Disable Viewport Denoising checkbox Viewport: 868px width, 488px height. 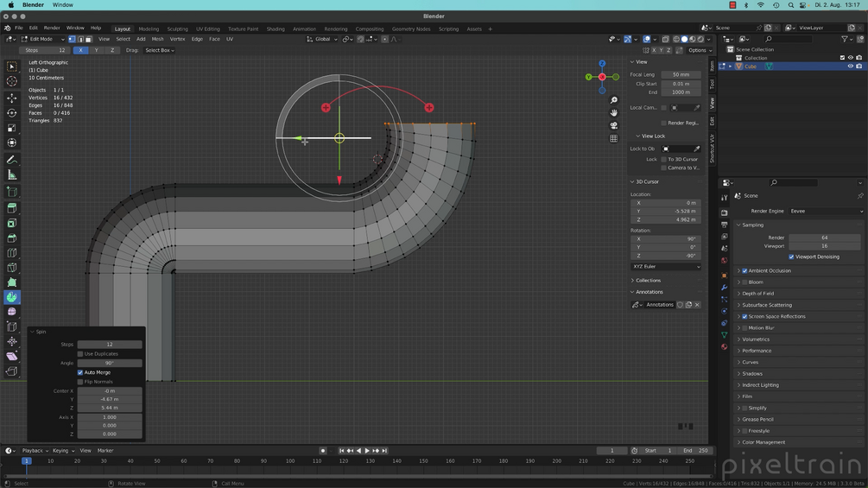coord(792,257)
